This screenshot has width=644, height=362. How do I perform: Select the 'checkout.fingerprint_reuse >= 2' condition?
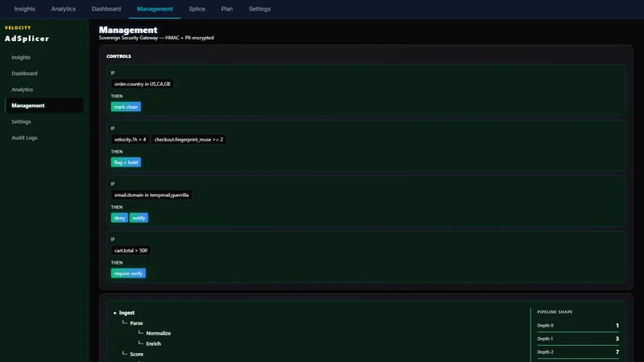[x=188, y=139]
